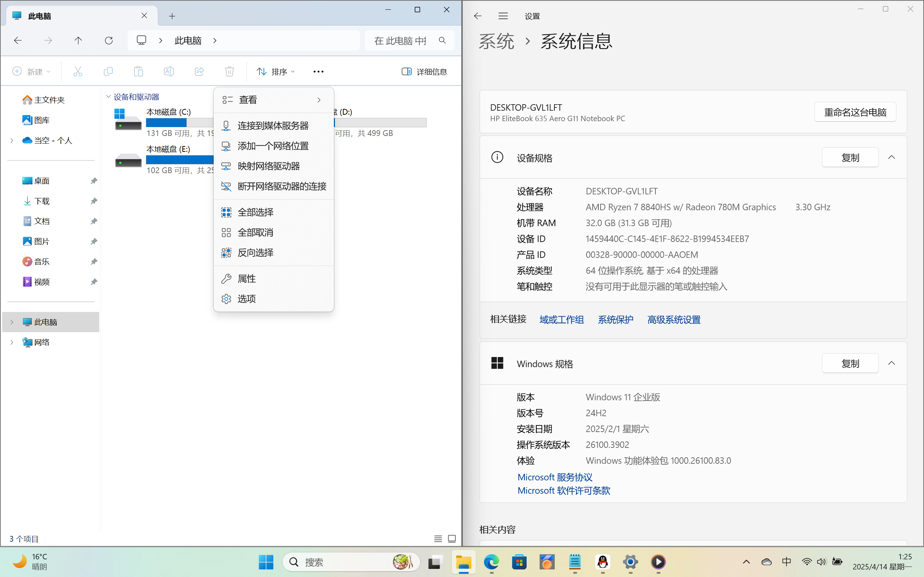Open the three-dots more options menu

(x=318, y=71)
